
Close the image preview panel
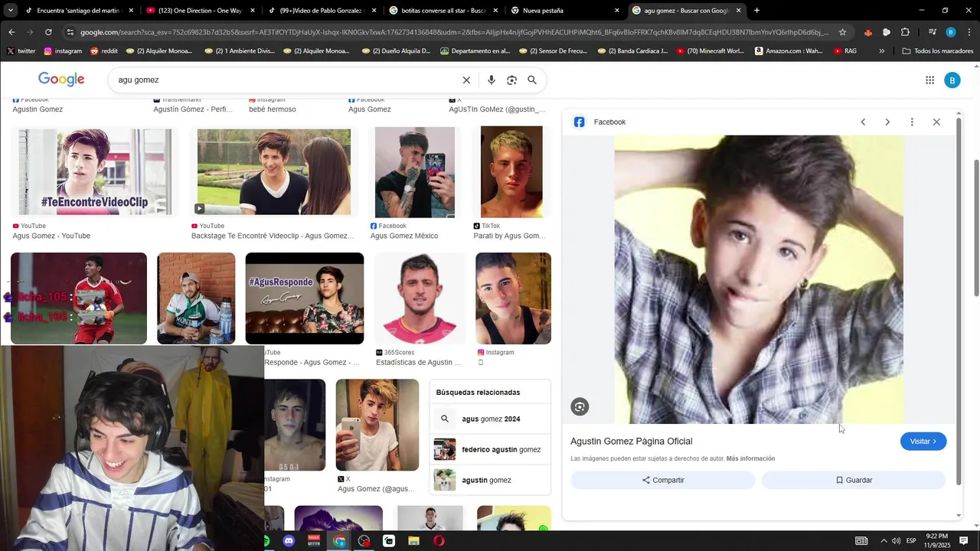click(936, 122)
